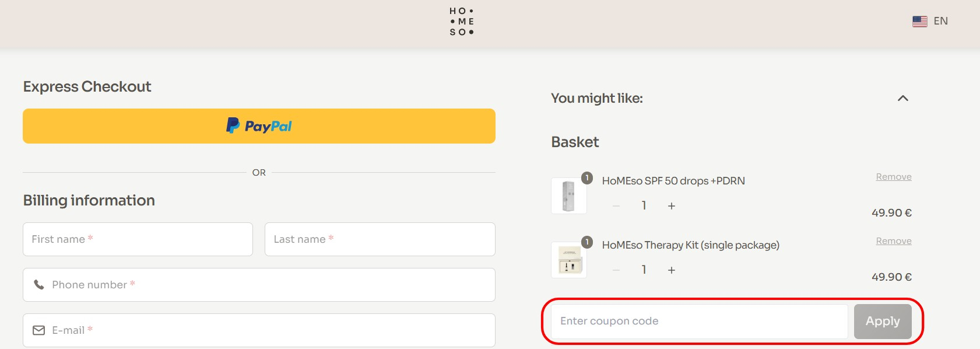Open the Therapy Kit product thumbnail
The height and width of the screenshot is (349, 980).
(x=568, y=260)
